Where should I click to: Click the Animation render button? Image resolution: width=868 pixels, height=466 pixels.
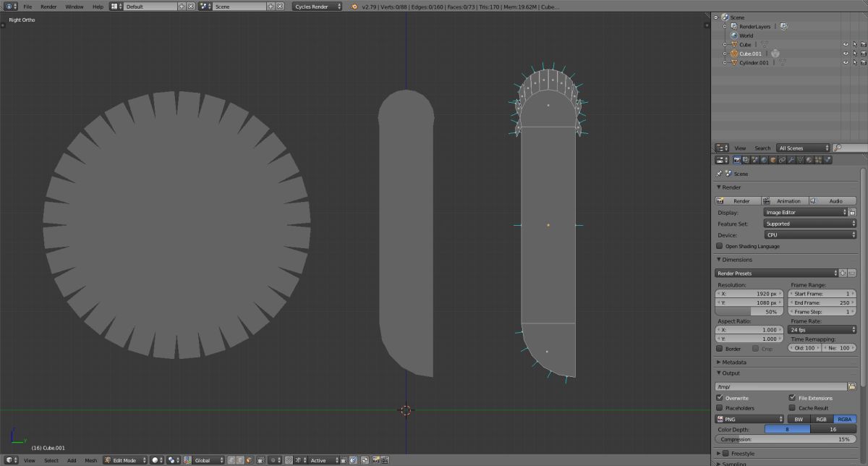(x=785, y=200)
